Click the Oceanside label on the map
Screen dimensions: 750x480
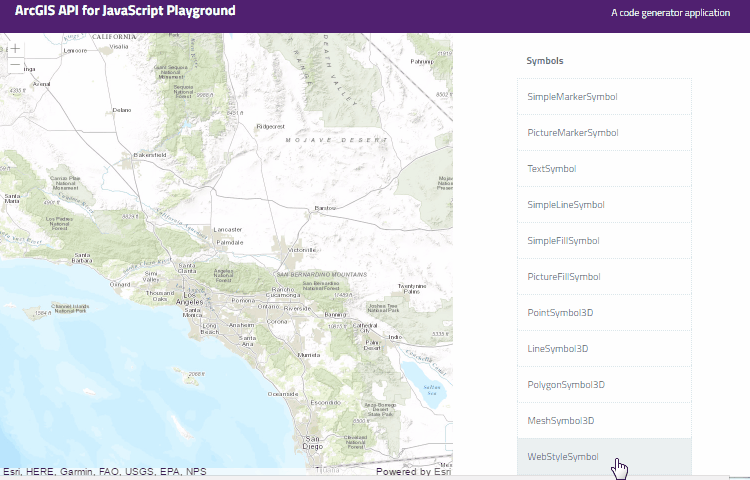pos(283,394)
